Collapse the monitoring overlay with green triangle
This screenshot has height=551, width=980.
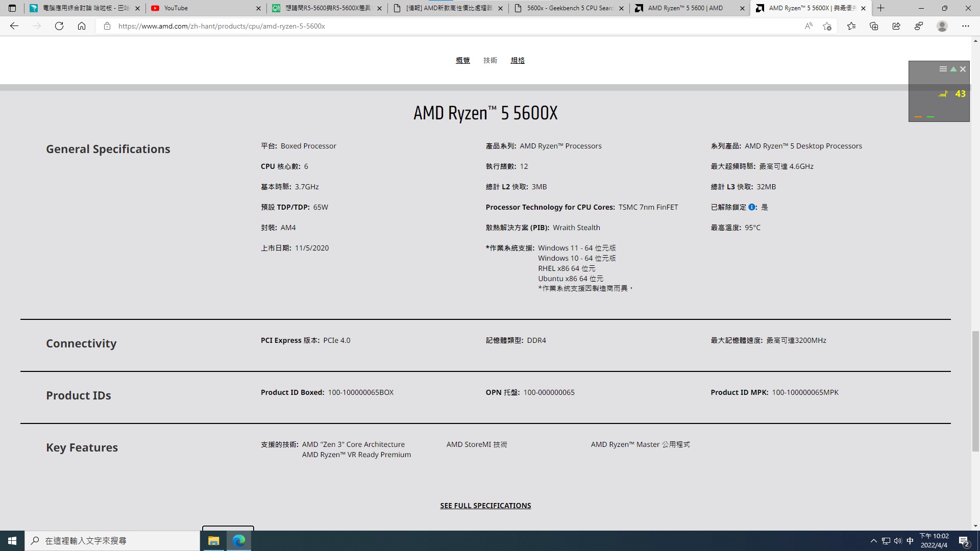point(953,69)
